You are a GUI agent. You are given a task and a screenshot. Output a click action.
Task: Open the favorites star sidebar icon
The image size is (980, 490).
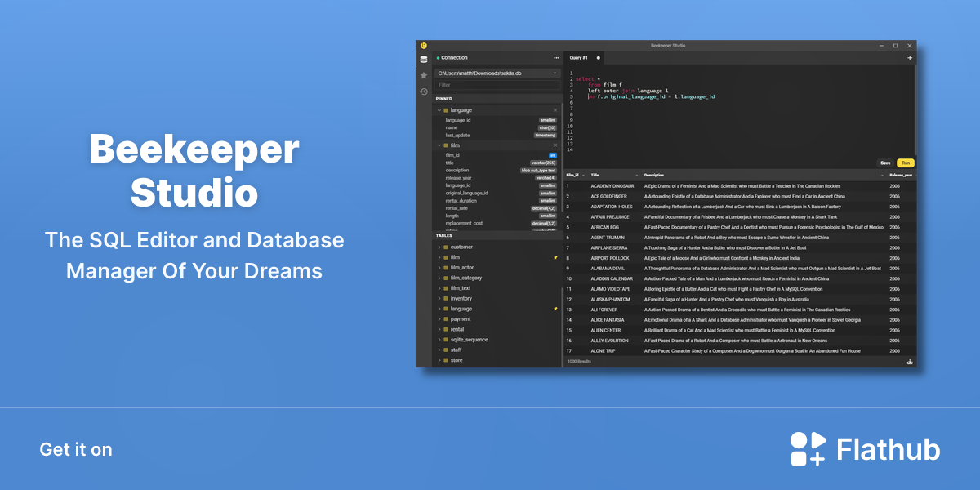[423, 75]
